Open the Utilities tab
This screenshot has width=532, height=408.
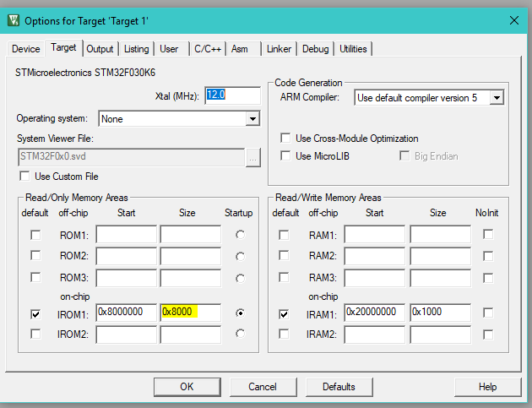pyautogui.click(x=353, y=49)
